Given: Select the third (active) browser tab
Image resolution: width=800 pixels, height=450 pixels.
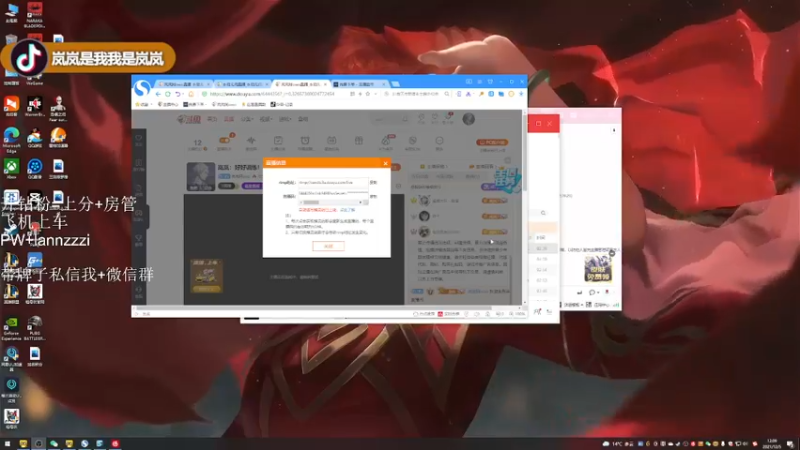Looking at the screenshot, I should (300, 84).
